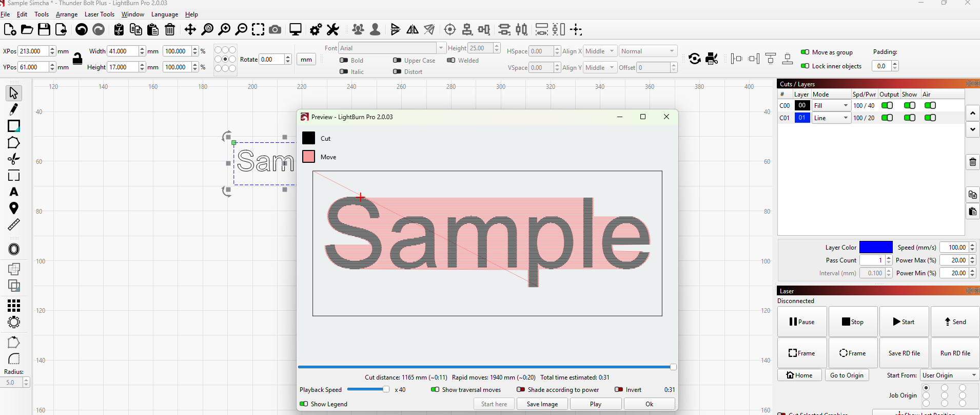980x415 pixels.
Task: Select the Draw Lines pen tool
Action: click(14, 109)
